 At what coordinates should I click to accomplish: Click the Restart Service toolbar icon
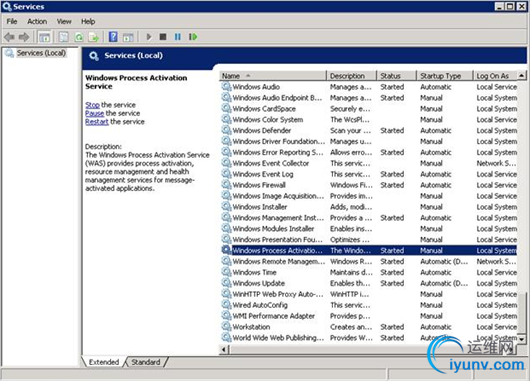click(x=193, y=37)
